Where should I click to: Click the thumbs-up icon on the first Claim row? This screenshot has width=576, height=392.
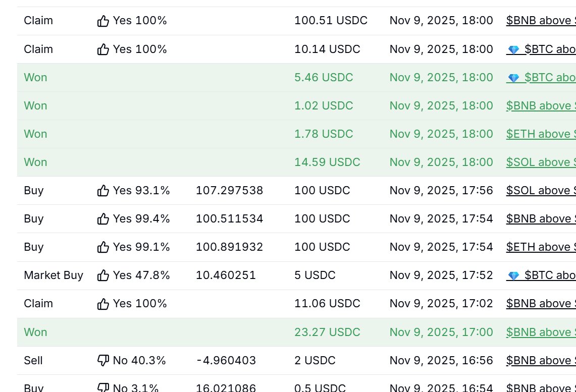103,20
